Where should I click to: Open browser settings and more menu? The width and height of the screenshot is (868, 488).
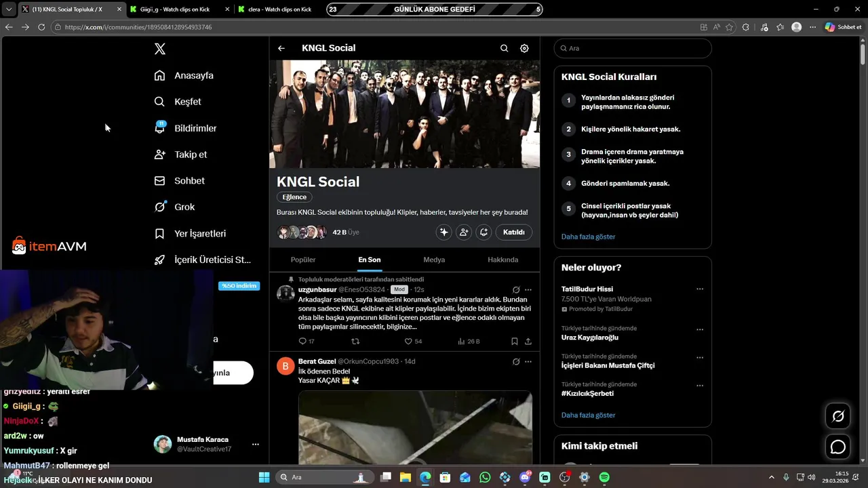tap(812, 27)
